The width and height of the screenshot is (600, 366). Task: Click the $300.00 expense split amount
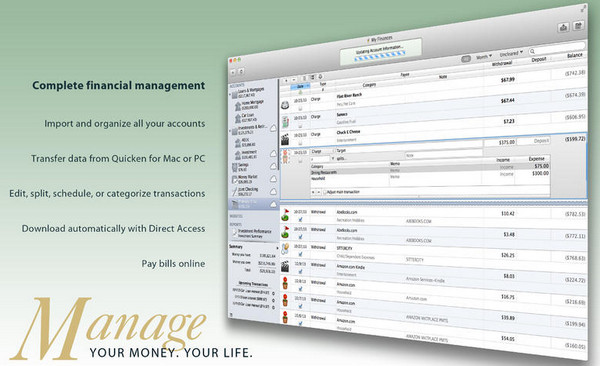(x=540, y=173)
